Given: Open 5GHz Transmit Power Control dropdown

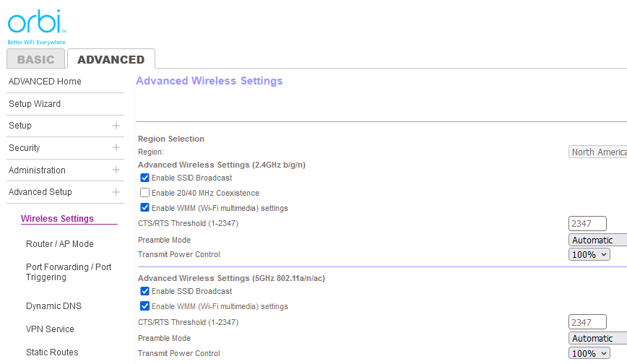Looking at the screenshot, I should 589,353.
